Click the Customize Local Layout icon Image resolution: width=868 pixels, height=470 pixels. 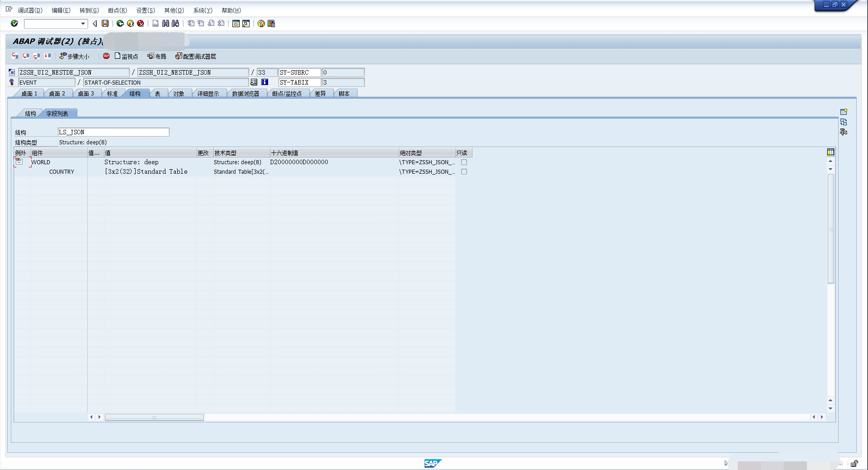click(271, 24)
